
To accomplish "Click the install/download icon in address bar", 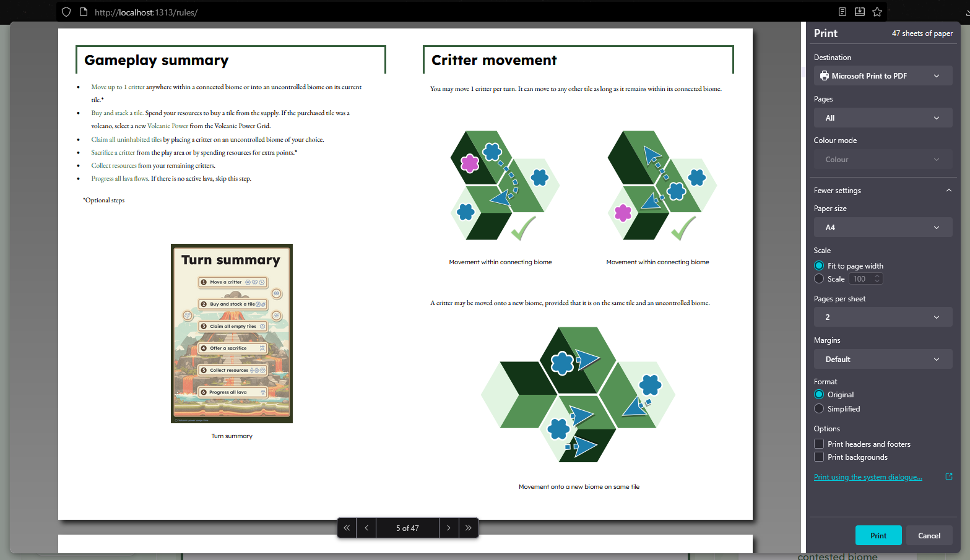I will tap(860, 12).
